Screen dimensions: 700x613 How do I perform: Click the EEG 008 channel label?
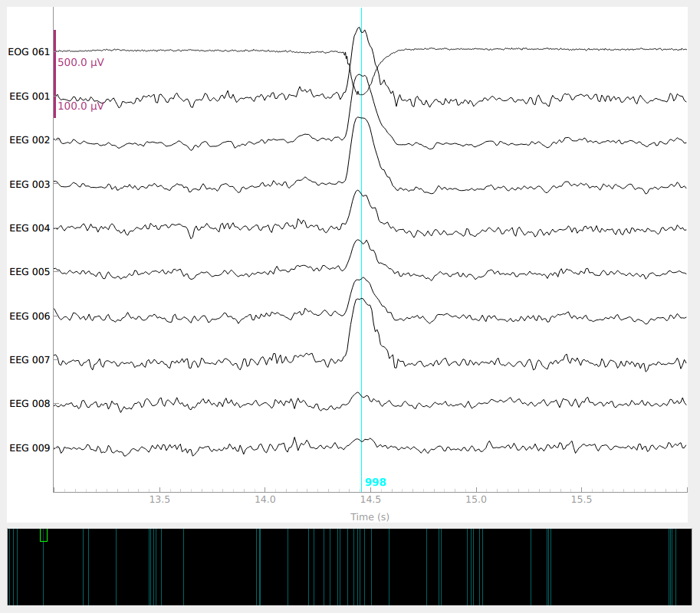[x=29, y=403]
